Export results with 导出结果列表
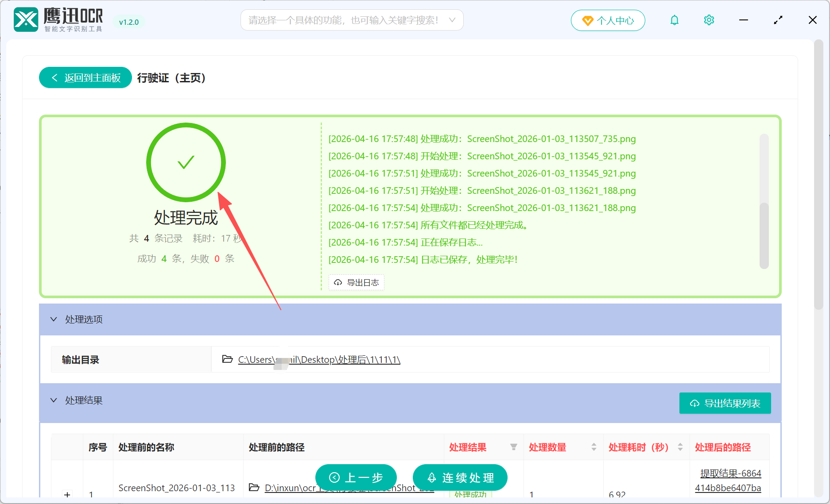Screen dimensions: 830x504 click(x=725, y=403)
